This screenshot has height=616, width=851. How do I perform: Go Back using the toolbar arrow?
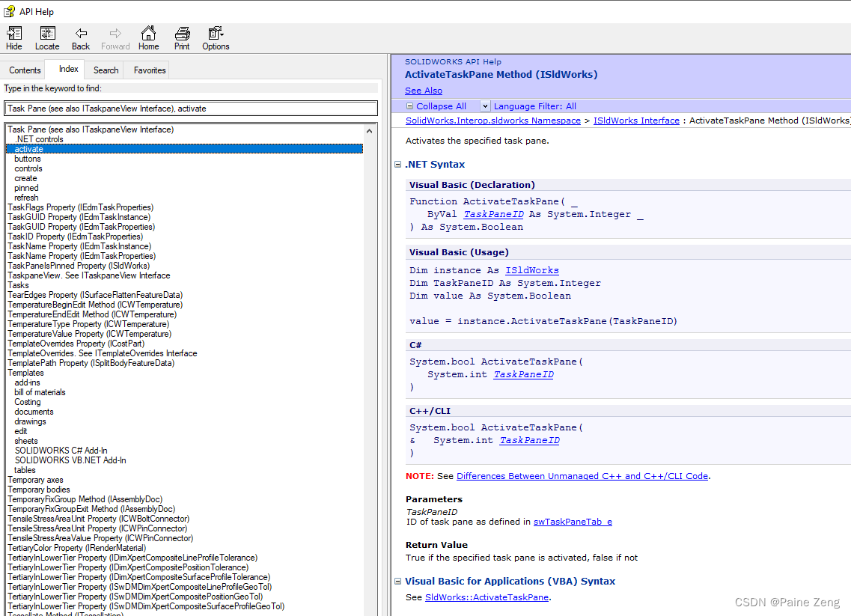coord(81,38)
